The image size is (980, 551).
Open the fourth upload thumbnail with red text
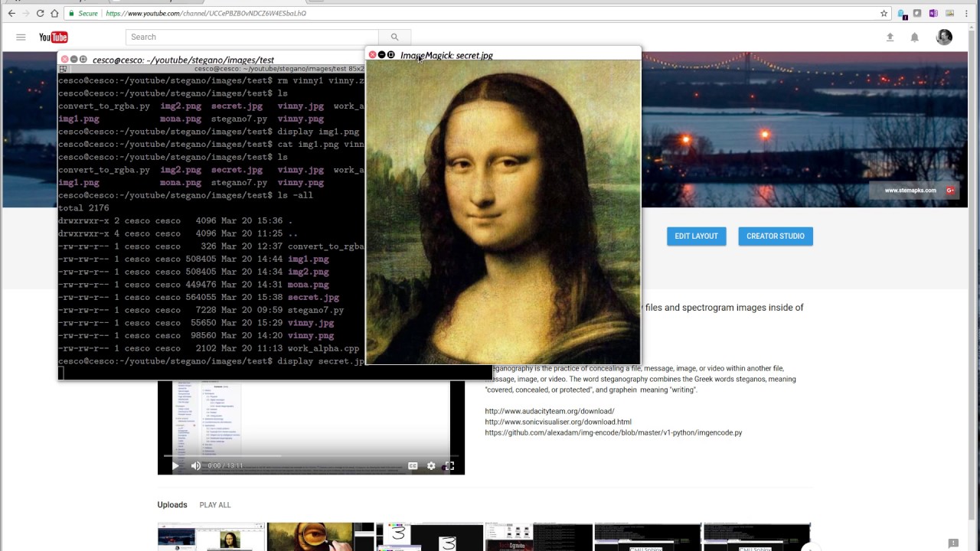[x=539, y=537]
